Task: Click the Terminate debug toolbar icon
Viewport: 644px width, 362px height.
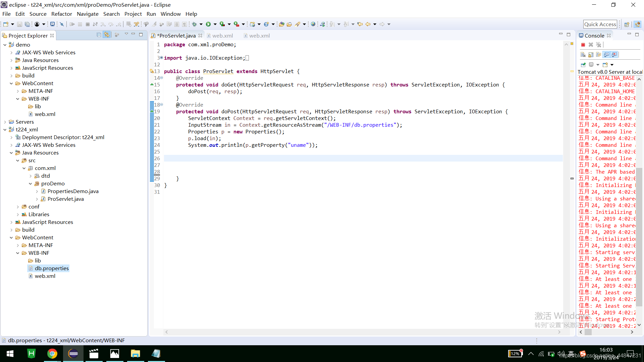Action: (88, 24)
